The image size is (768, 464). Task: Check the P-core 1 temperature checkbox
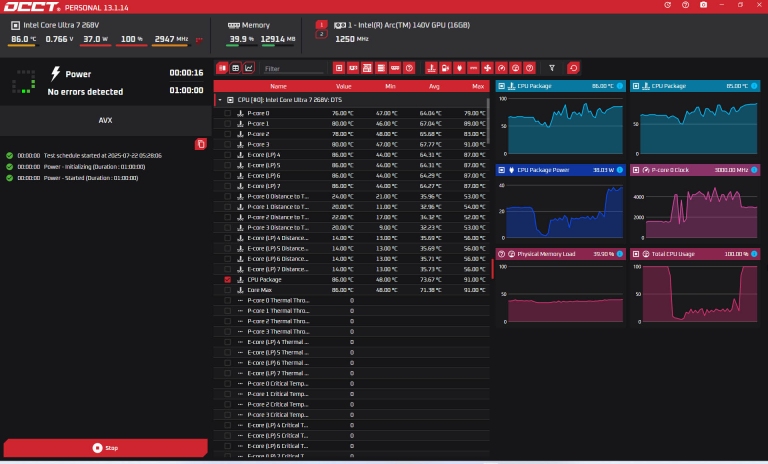tap(227, 123)
